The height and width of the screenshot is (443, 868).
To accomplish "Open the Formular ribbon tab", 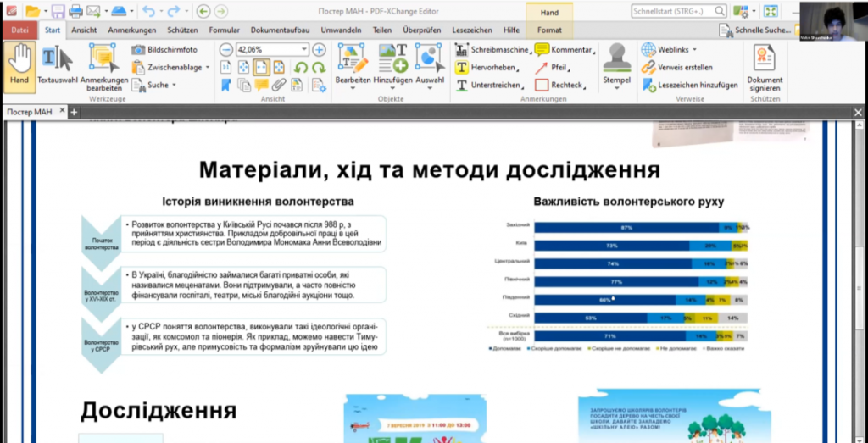I will 224,30.
